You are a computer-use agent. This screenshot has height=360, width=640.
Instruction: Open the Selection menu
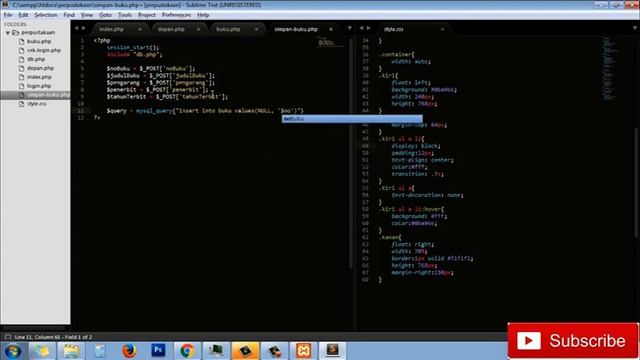[46, 15]
